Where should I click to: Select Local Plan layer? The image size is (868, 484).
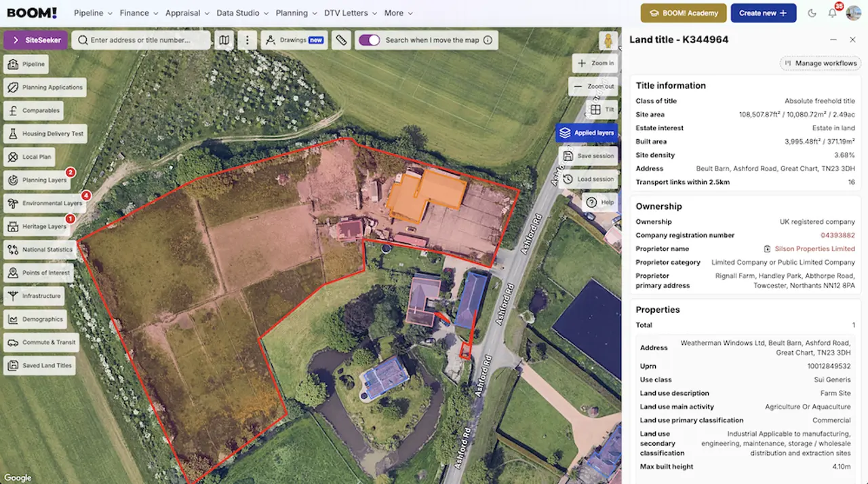(x=29, y=156)
